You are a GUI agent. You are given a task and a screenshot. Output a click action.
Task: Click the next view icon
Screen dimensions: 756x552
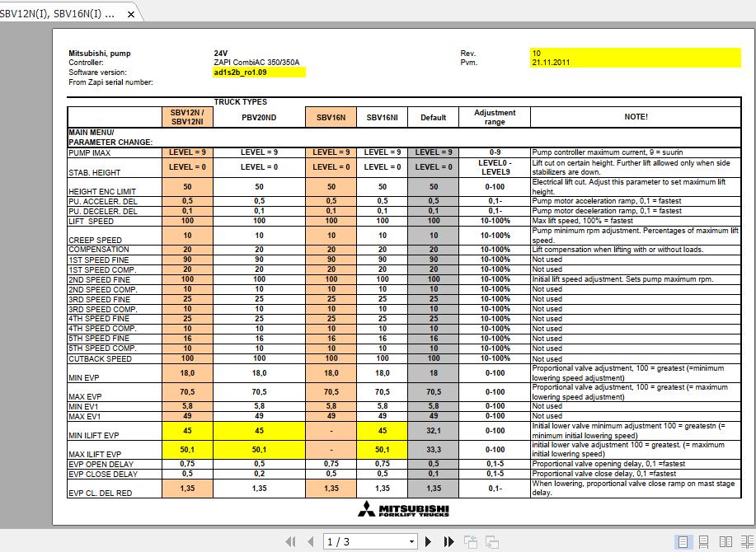pos(491,541)
